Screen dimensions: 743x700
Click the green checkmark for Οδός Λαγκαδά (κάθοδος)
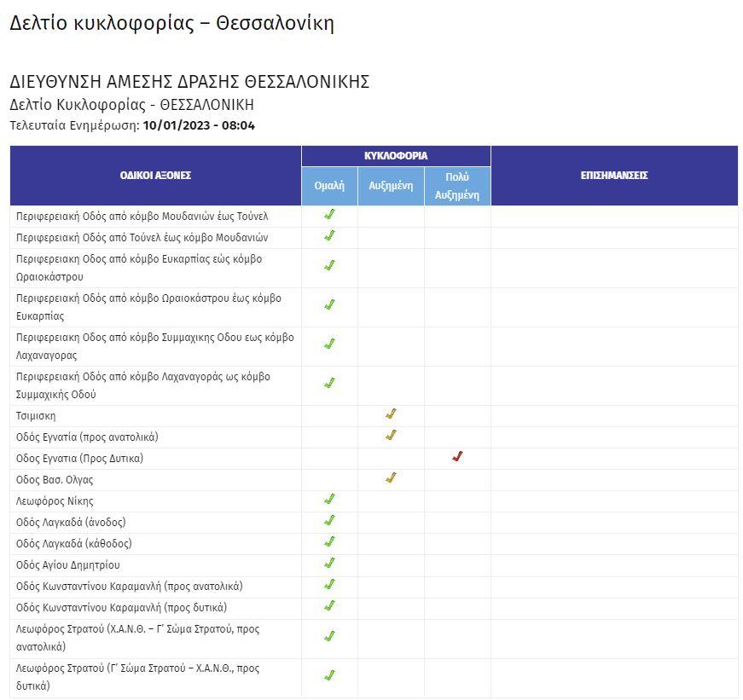329,543
